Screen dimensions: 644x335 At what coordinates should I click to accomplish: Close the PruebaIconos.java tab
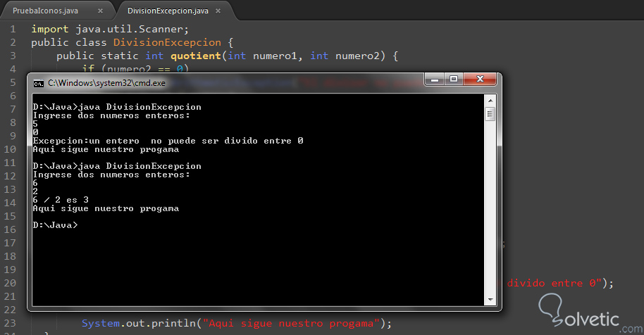[100, 11]
